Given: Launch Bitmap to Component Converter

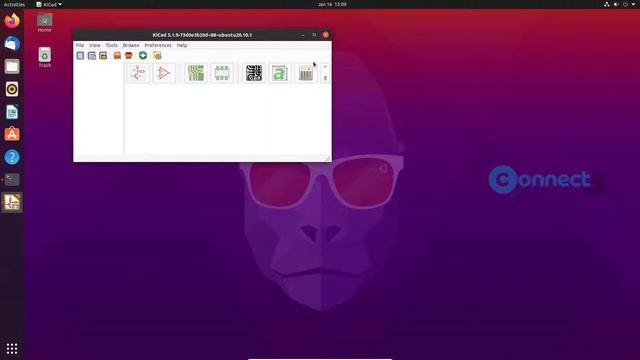Looking at the screenshot, I should tap(280, 73).
